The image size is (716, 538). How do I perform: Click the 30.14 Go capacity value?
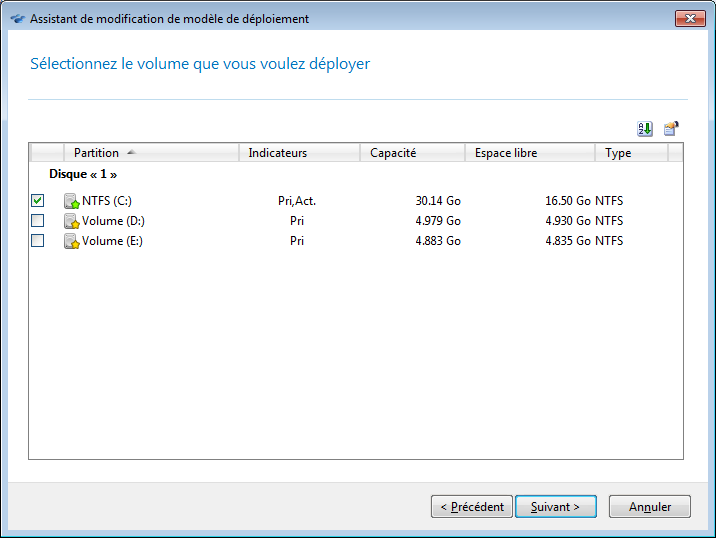pos(438,201)
